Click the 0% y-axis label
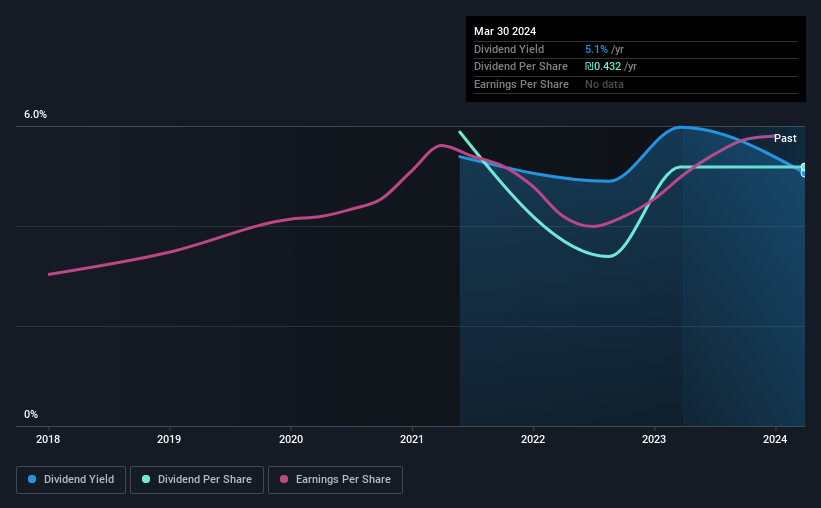The height and width of the screenshot is (508, 821). pyautogui.click(x=31, y=414)
